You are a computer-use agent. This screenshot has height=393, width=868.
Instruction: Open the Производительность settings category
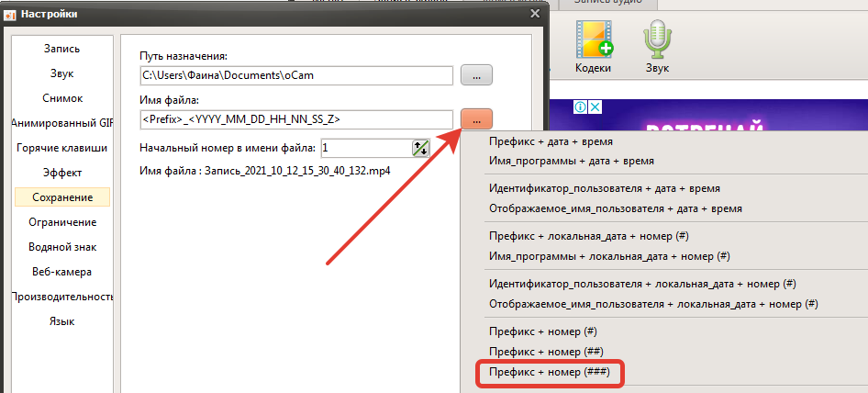click(62, 297)
